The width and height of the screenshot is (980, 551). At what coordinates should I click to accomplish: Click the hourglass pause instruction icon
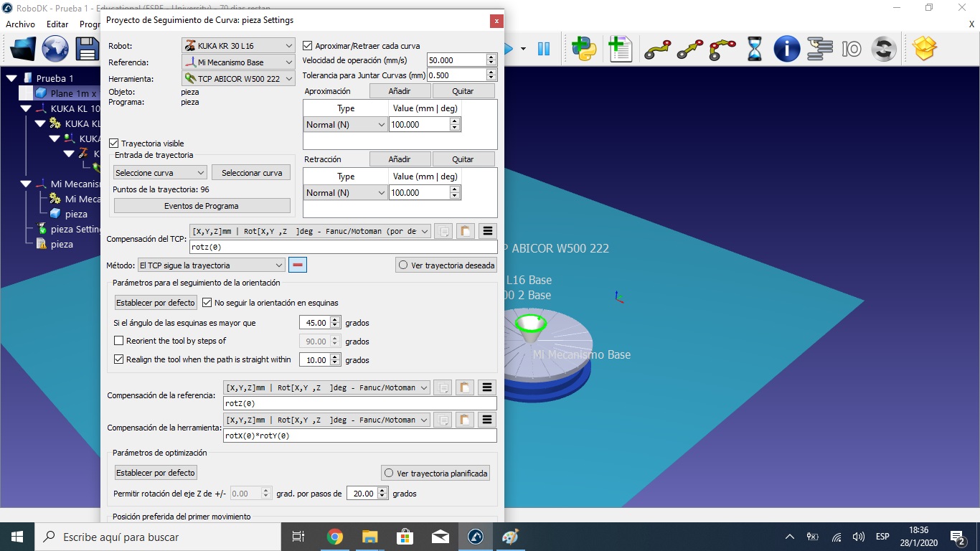click(755, 49)
